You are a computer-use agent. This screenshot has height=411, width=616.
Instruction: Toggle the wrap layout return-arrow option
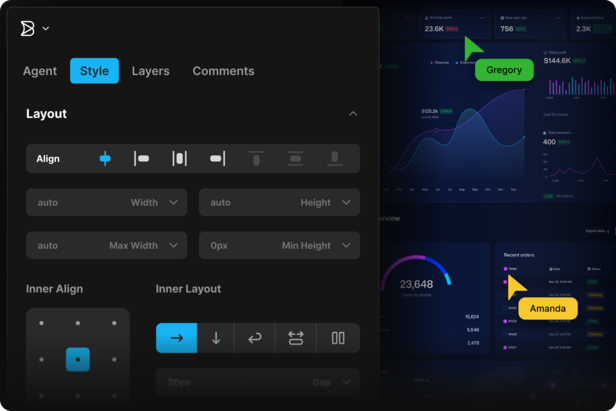coord(255,338)
